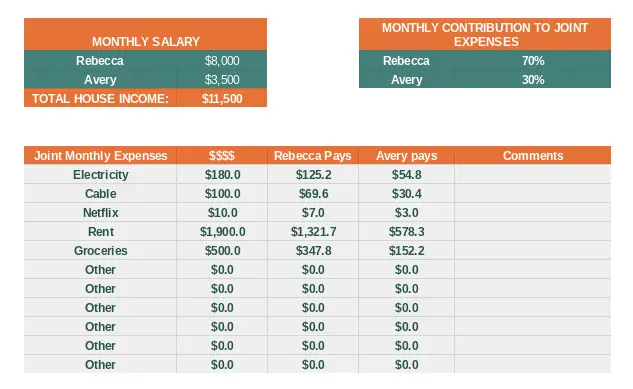Select Avery's $3,500 salary cell
Screen dimensions: 633x389
[222, 79]
